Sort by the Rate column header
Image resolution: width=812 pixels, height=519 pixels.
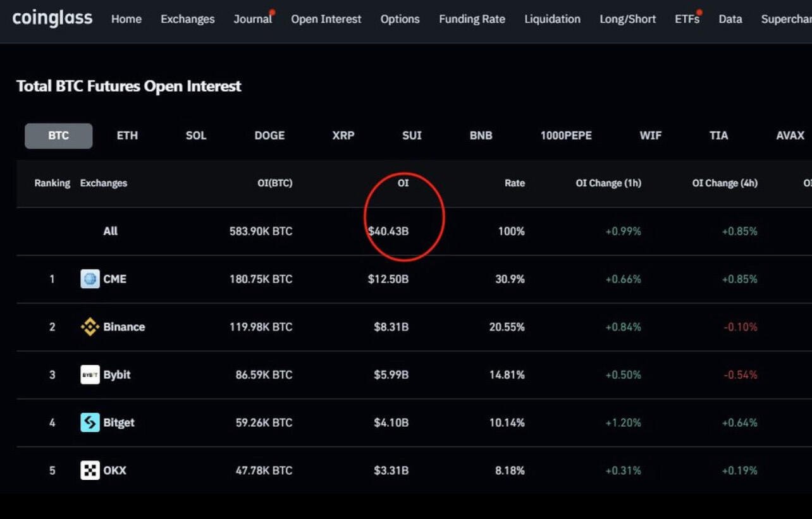tap(515, 183)
